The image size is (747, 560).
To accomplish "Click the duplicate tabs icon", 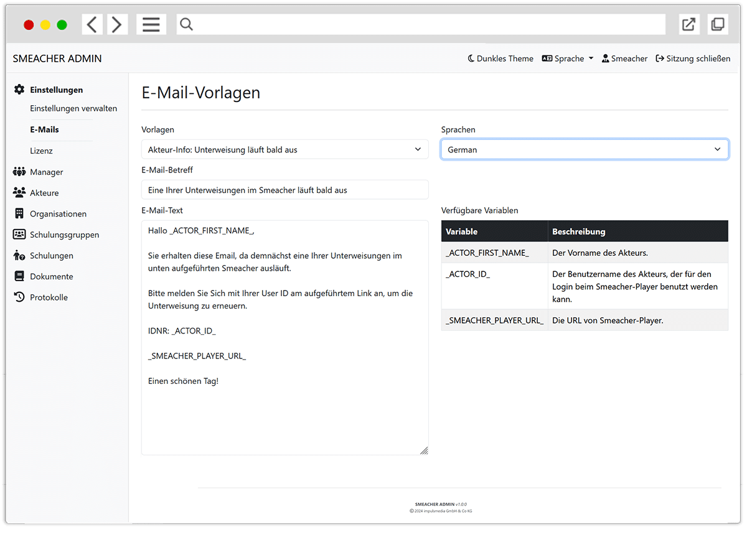I will click(x=718, y=24).
